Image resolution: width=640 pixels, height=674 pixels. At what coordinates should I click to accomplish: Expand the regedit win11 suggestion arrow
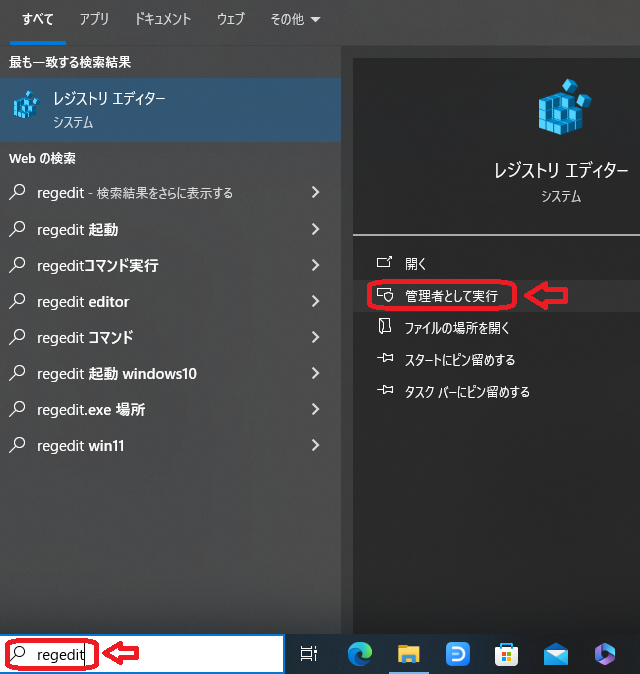pos(315,445)
